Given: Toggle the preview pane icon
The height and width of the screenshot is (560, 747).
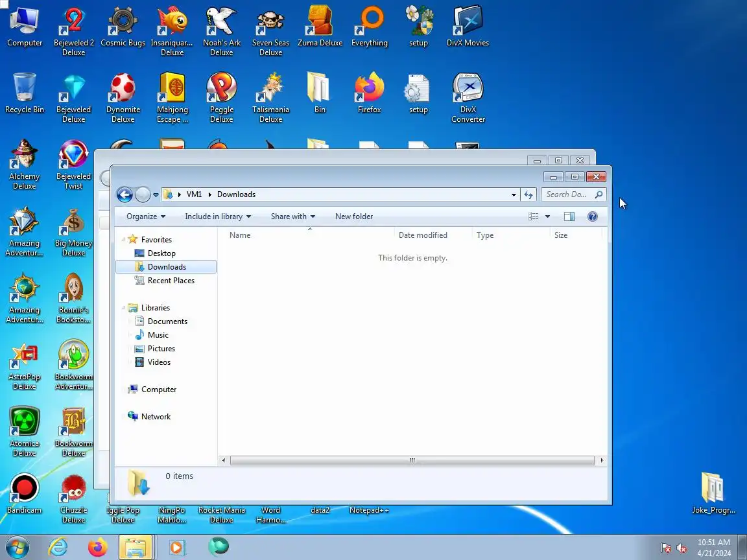Looking at the screenshot, I should point(569,216).
